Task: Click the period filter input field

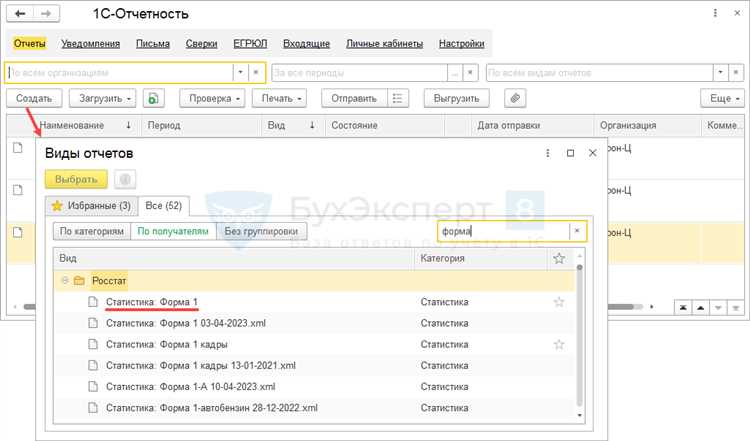Action: pyautogui.click(x=359, y=73)
